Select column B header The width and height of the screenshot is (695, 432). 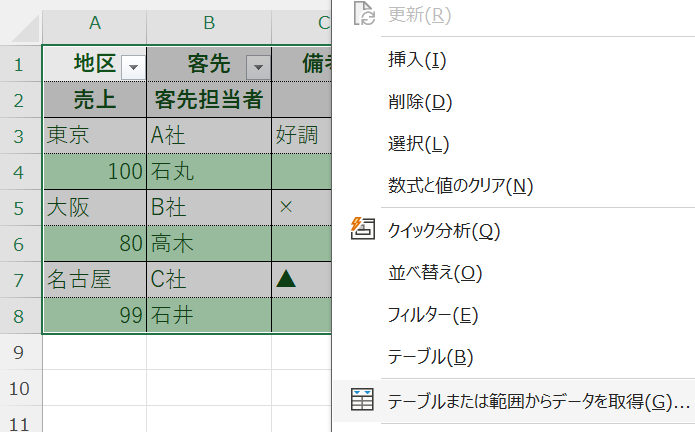click(x=209, y=23)
